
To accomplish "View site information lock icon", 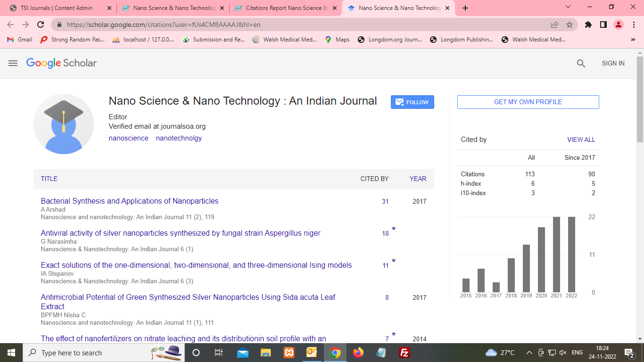I will (59, 25).
